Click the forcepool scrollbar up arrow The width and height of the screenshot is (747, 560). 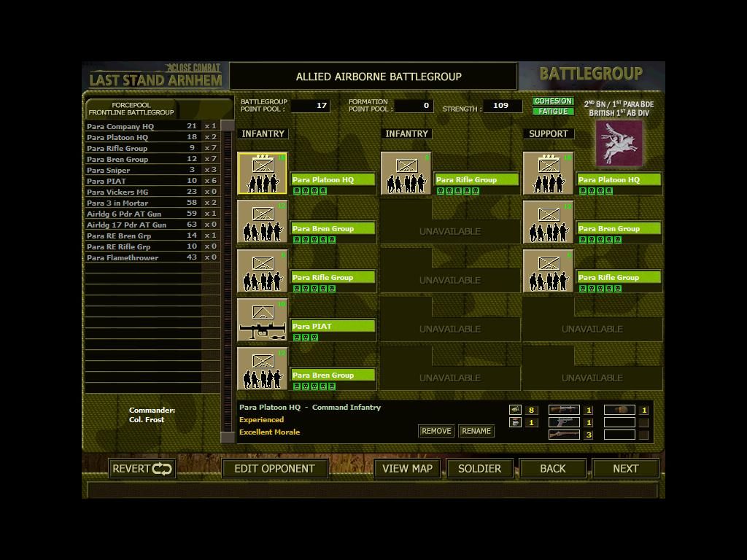[x=228, y=125]
